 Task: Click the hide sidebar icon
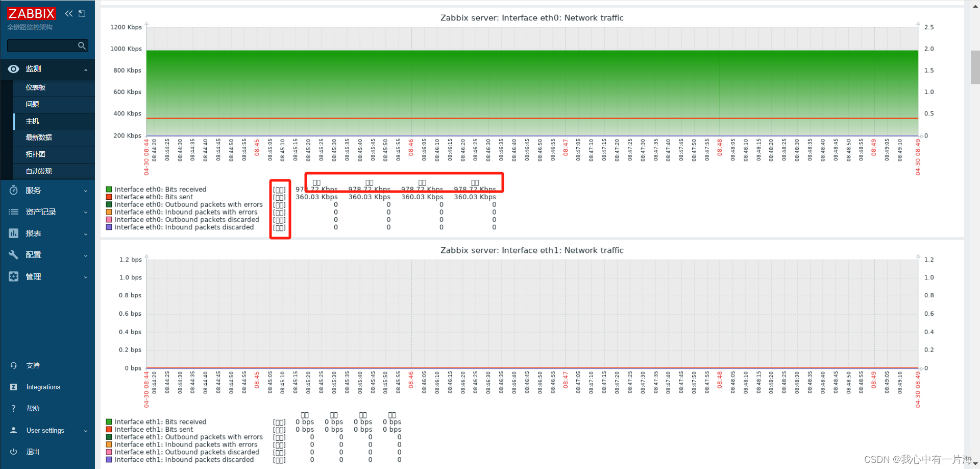click(82, 13)
